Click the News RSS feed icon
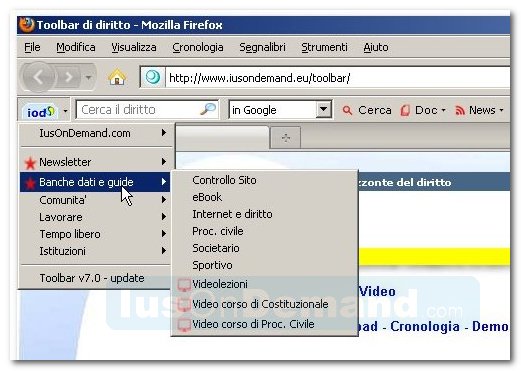Screen dimensions: 521x371 pos(460,110)
